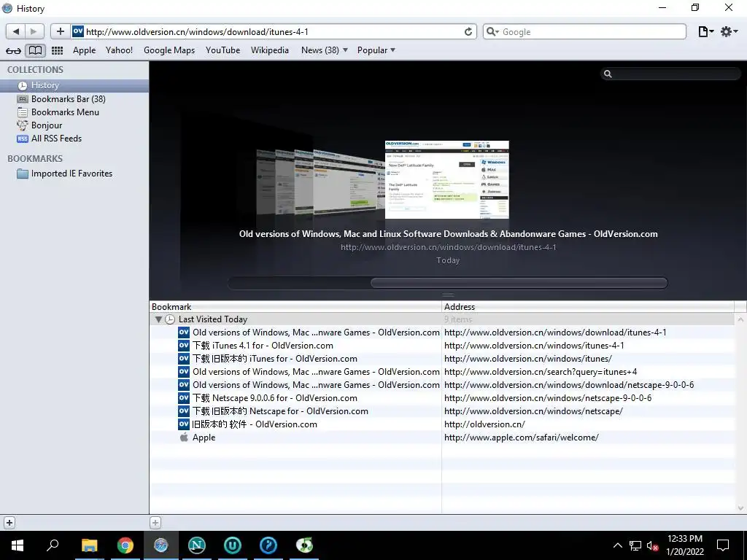Select History in Collections sidebar
The image size is (747, 560).
click(x=74, y=86)
